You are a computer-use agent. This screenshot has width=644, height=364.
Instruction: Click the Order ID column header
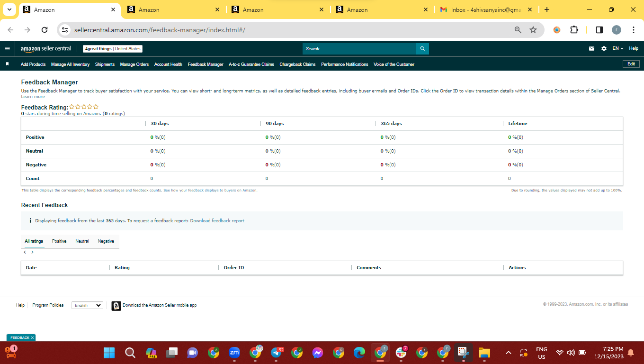(x=234, y=268)
